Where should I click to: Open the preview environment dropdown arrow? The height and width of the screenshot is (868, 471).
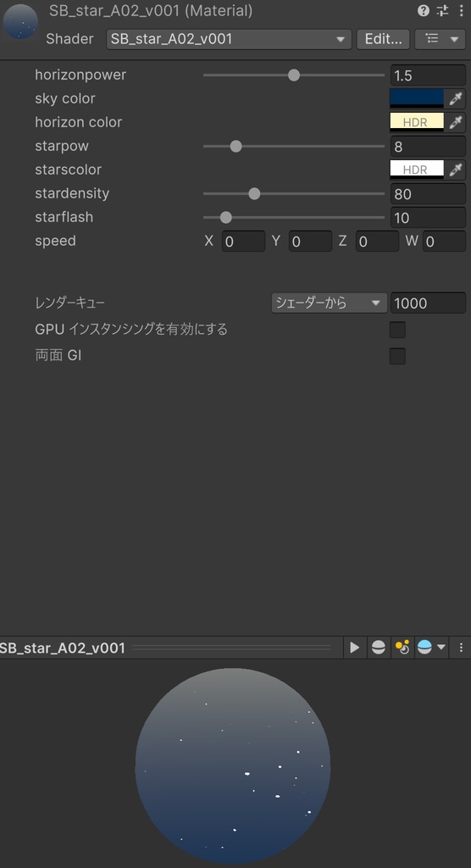pos(441,647)
